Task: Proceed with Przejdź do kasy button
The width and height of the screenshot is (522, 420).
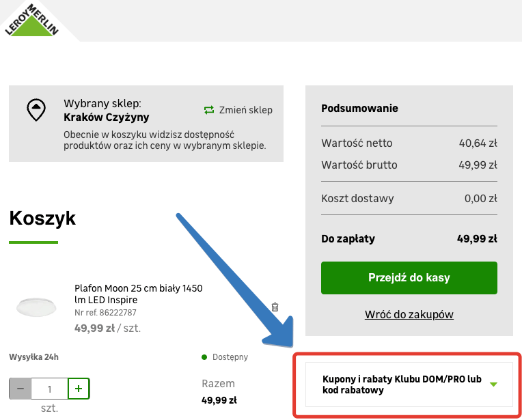Action: pos(409,278)
